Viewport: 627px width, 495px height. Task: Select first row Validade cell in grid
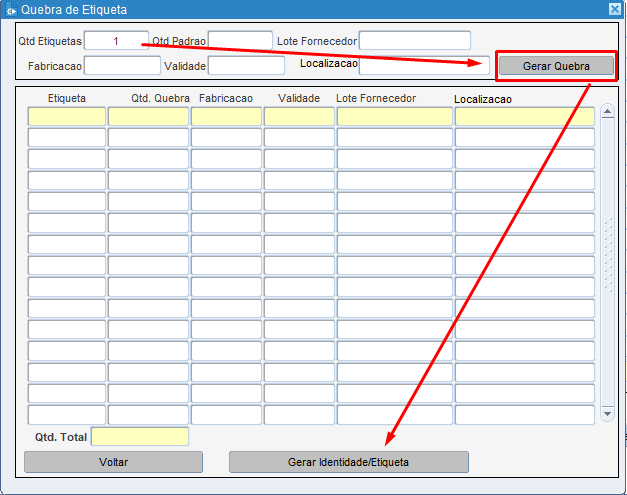pyautogui.click(x=299, y=116)
